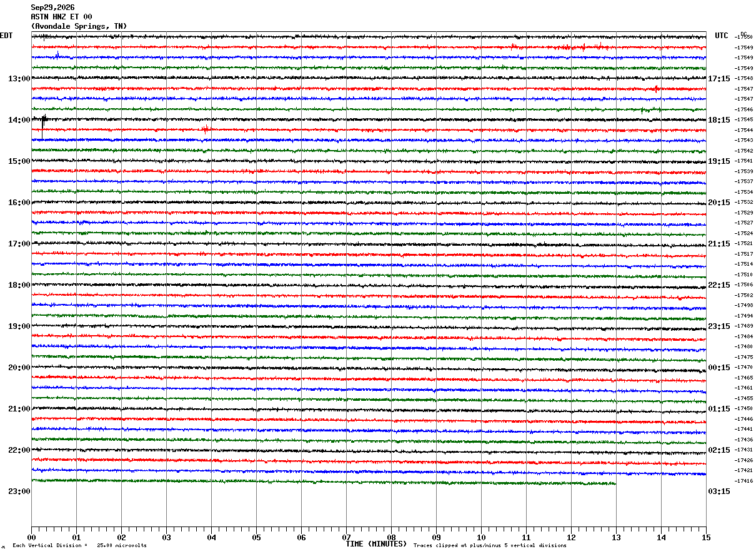Click minute 15 on the time axis
Screen dimensions: 756x554
pos(706,538)
